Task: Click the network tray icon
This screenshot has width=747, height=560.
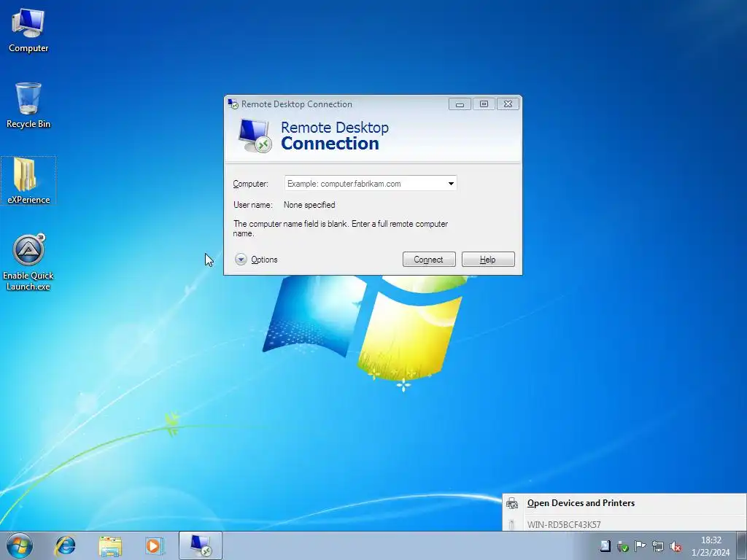Action: [658, 546]
